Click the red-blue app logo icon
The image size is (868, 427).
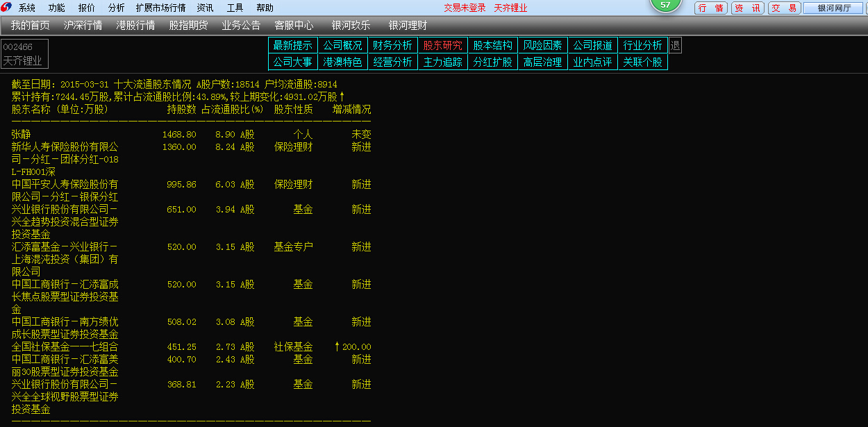pos(6,8)
